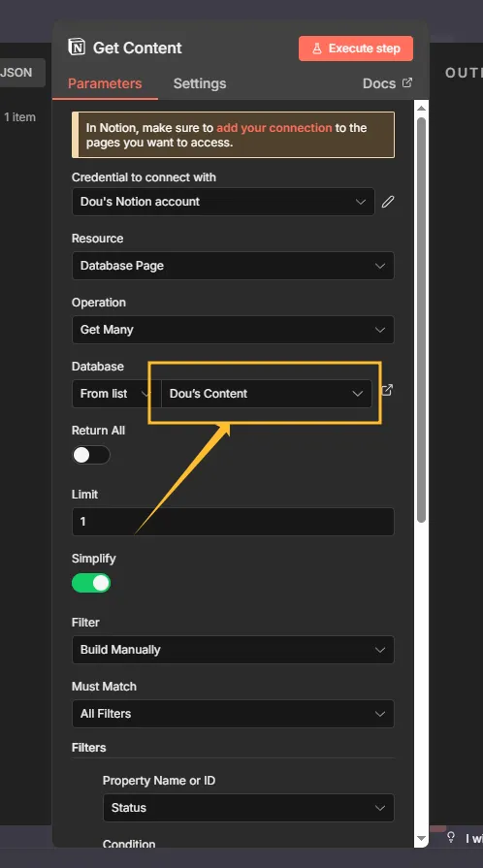
Task: Open the Must Match dropdown showing All Filters
Action: click(x=233, y=714)
